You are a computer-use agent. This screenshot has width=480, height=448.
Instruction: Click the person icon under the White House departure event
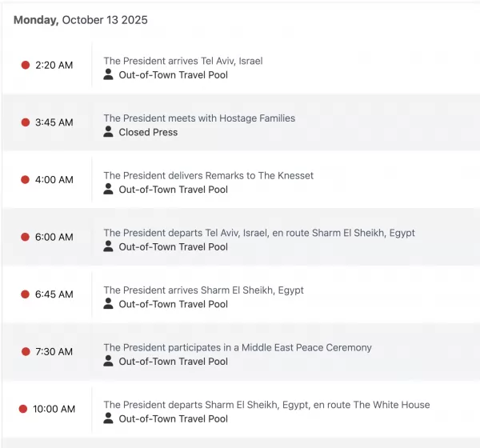(x=109, y=418)
